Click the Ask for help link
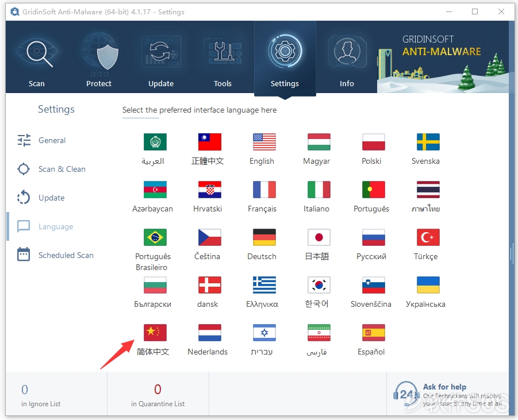Viewport: 518px width, 420px height. pos(444,387)
